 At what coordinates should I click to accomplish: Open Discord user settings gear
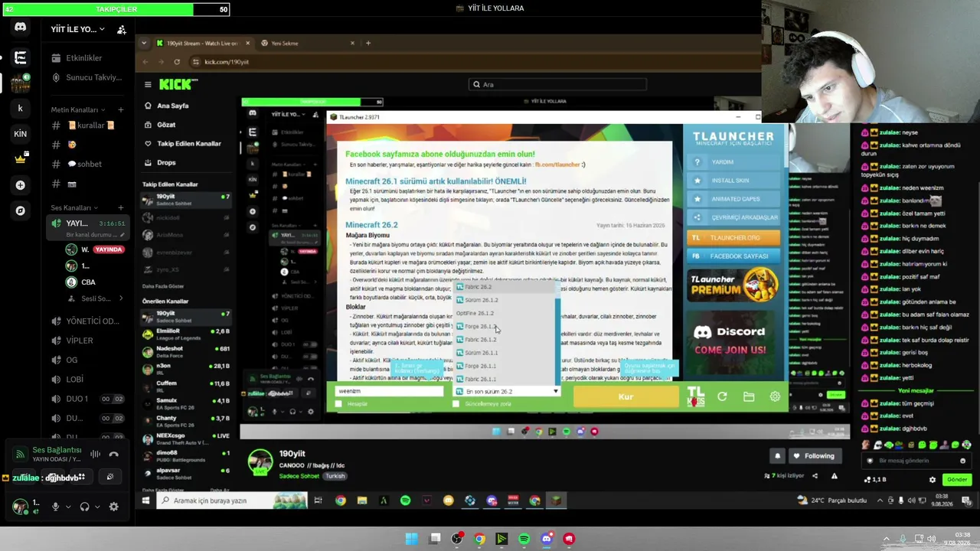click(x=114, y=507)
